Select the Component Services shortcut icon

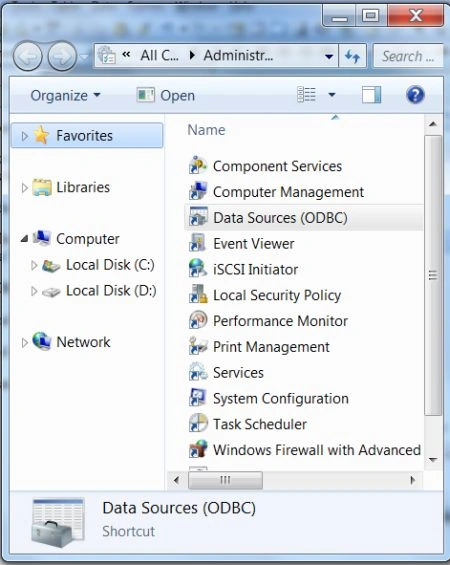coord(198,166)
